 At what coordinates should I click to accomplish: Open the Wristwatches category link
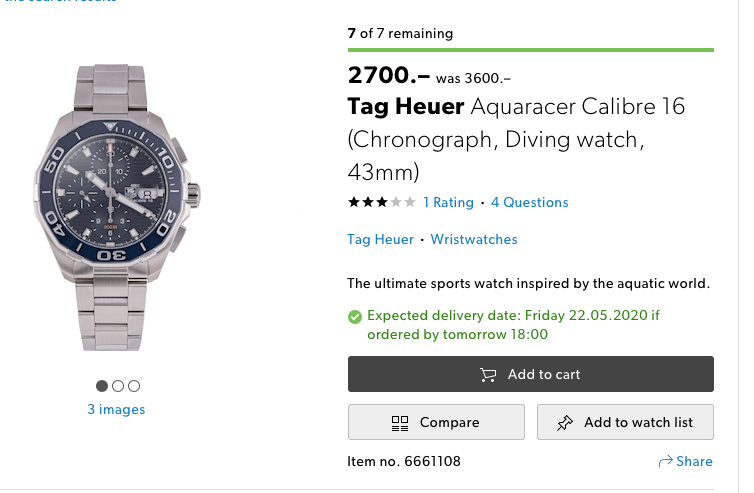(474, 240)
